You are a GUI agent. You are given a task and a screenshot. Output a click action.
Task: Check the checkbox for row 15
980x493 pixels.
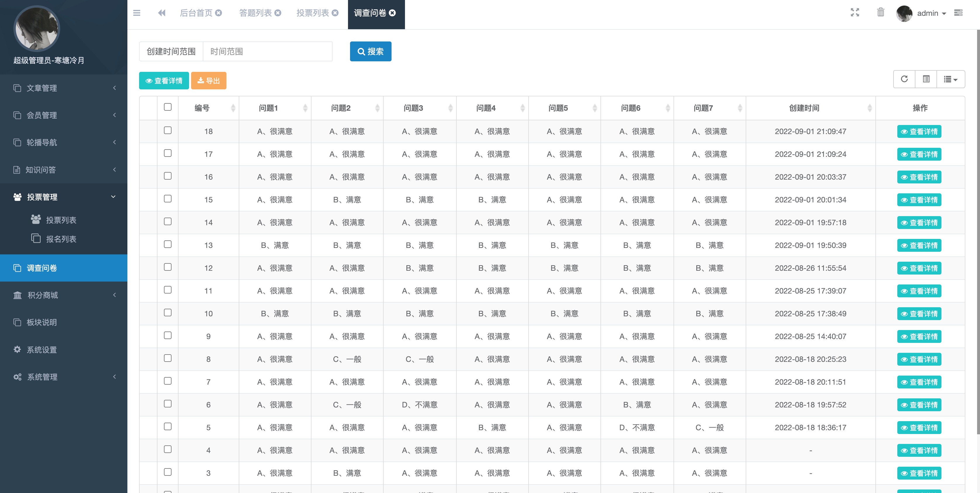[168, 199]
